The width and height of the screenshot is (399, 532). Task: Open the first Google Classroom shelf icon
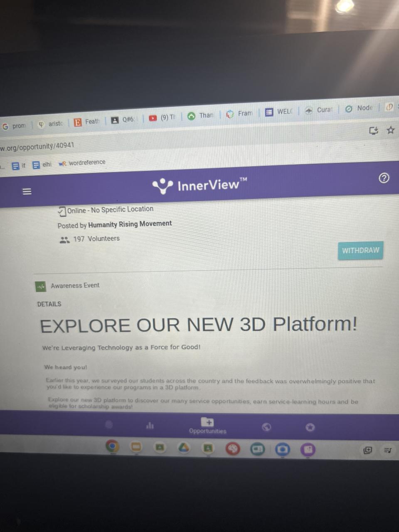[159, 448]
